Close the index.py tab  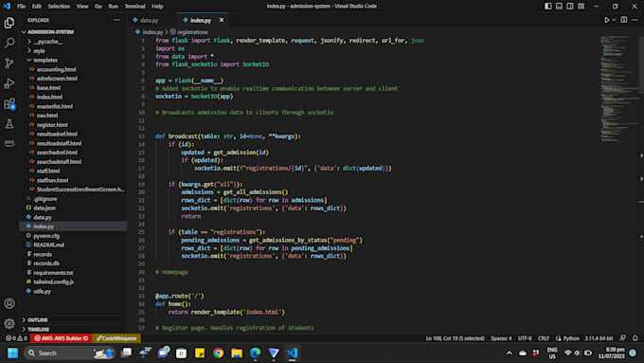(x=222, y=20)
